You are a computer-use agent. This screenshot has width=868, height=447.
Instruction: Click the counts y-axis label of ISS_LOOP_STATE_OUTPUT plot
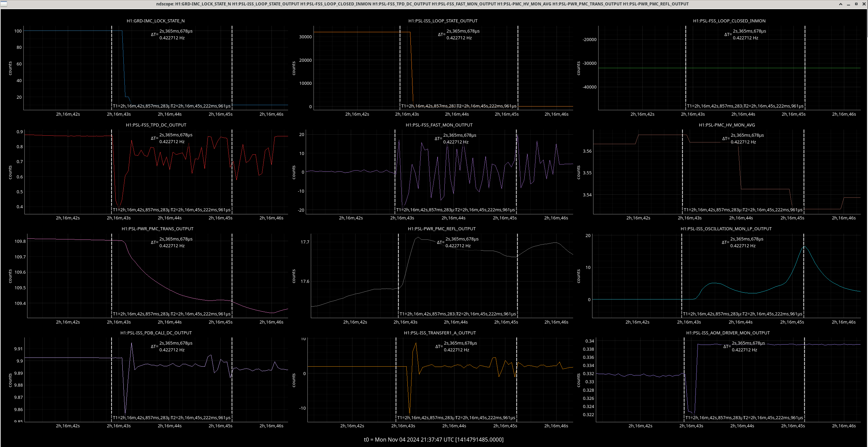click(294, 68)
